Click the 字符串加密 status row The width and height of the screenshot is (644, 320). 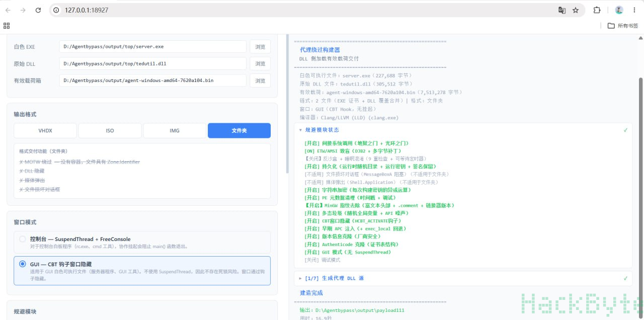point(358,190)
